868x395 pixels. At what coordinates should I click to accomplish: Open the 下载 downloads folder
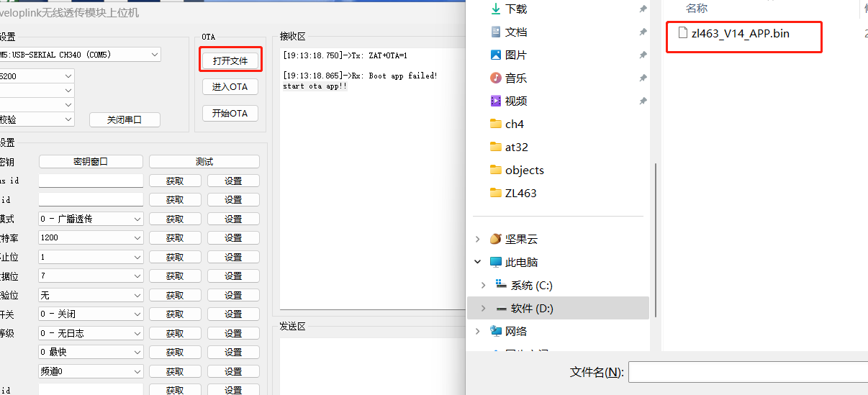[515, 9]
